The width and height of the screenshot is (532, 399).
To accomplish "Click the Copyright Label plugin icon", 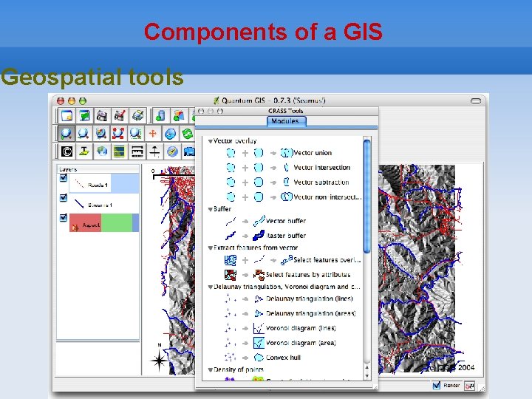I will coord(66,151).
